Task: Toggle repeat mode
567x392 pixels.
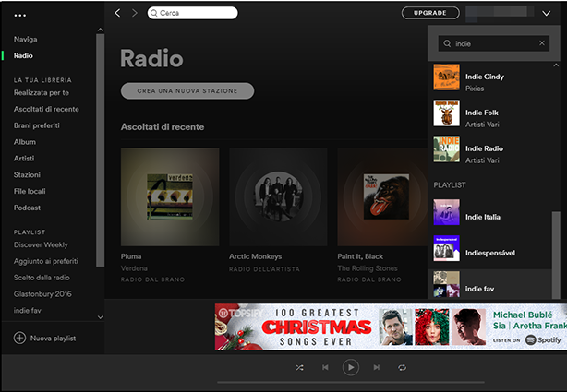Action: tap(402, 367)
